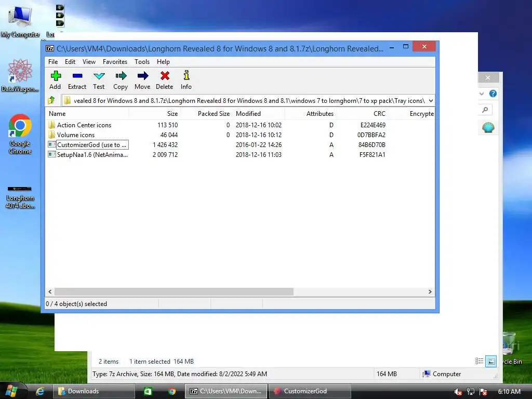Open the View menu
Screen dimensions: 532x399
click(89, 62)
